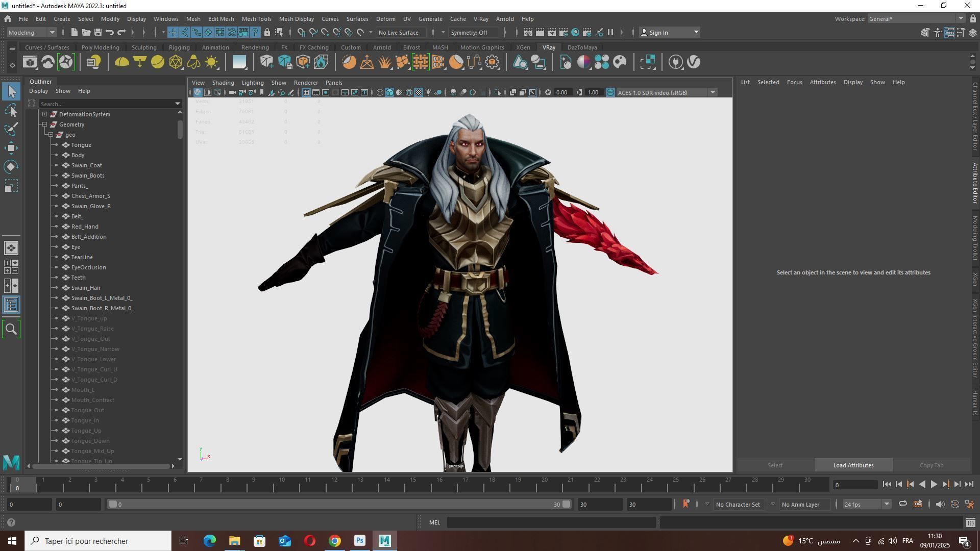Open the viewport Shading menu
Viewport: 980px width, 551px height.
223,83
